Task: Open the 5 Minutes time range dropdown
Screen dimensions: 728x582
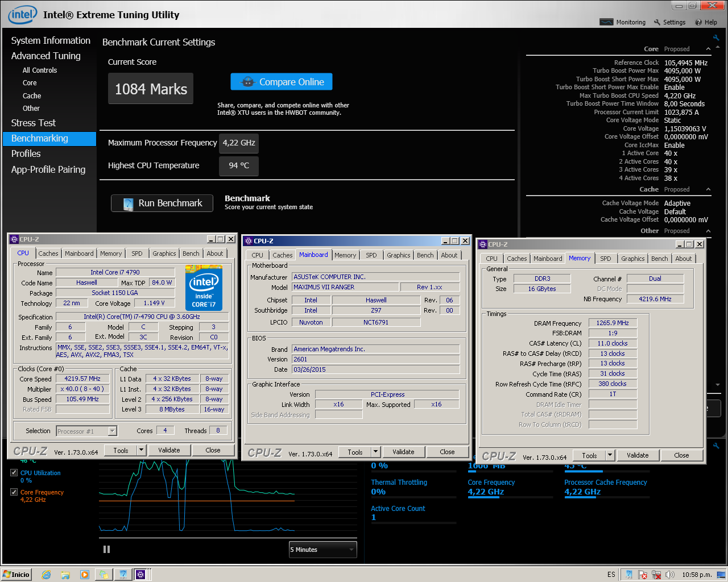Action: (x=322, y=550)
